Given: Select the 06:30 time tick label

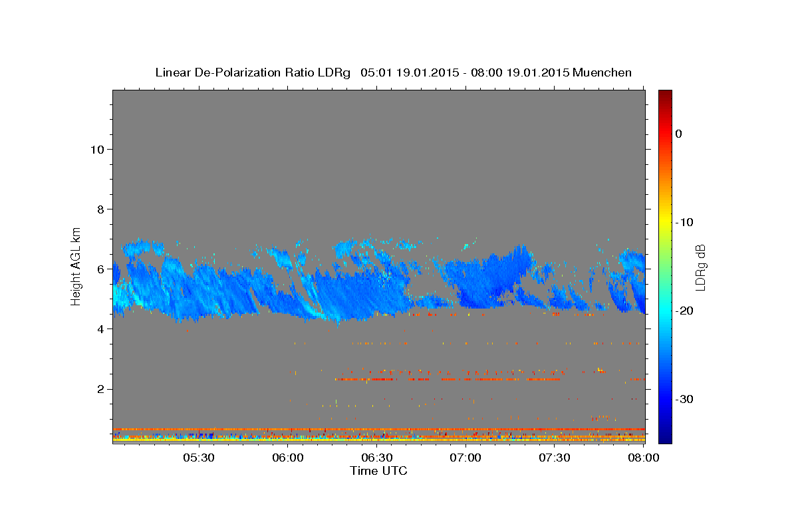Looking at the screenshot, I should coord(376,458).
